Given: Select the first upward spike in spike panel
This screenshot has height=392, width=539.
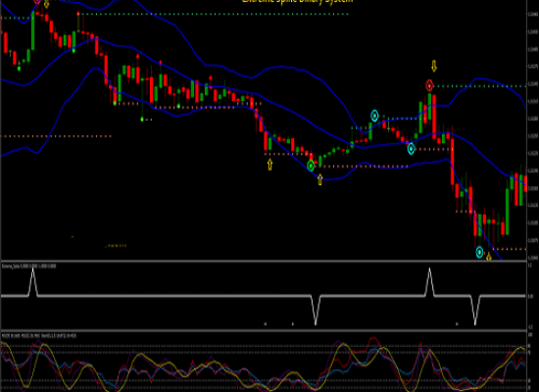Looking at the screenshot, I should (x=33, y=281).
